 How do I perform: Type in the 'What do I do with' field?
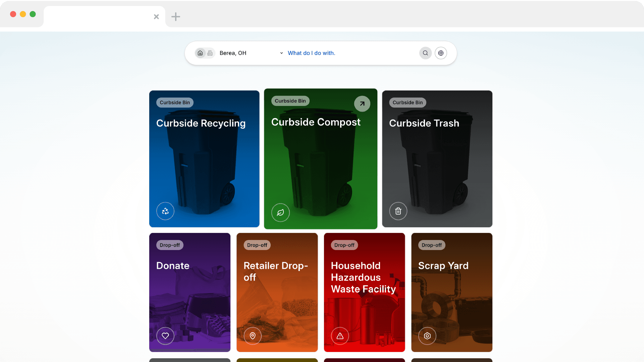[x=349, y=53]
